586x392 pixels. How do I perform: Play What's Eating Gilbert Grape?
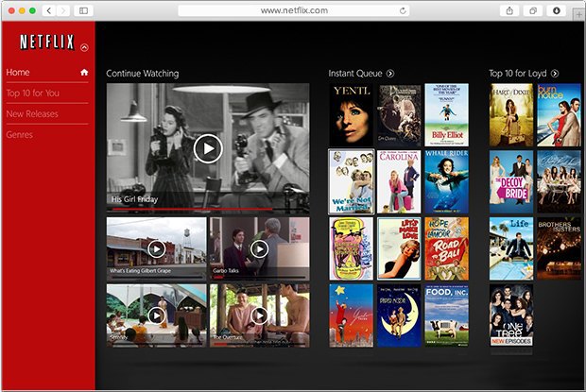pyautogui.click(x=157, y=248)
